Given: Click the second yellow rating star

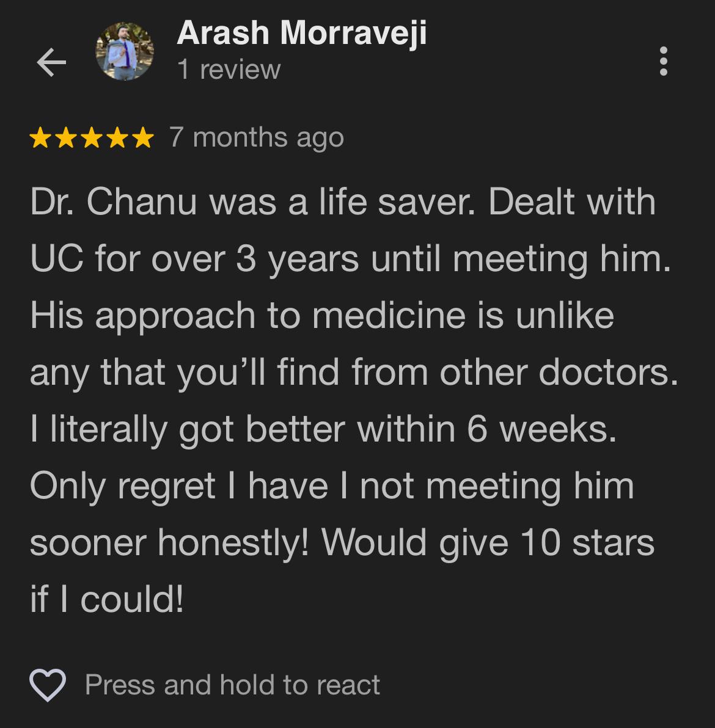Looking at the screenshot, I should point(65,138).
